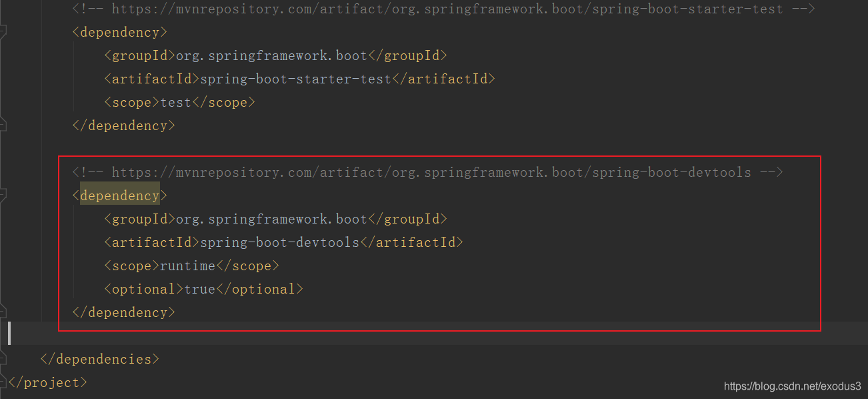Click the highlighted opening dependency tag

coord(120,195)
